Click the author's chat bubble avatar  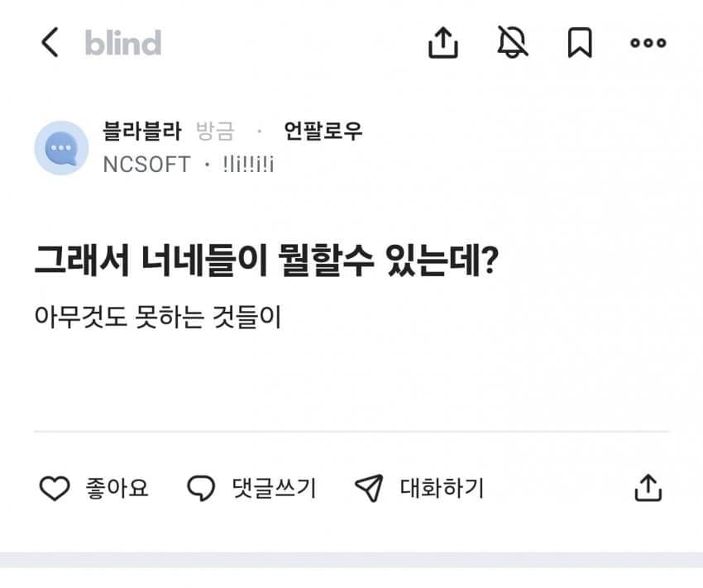tap(61, 148)
